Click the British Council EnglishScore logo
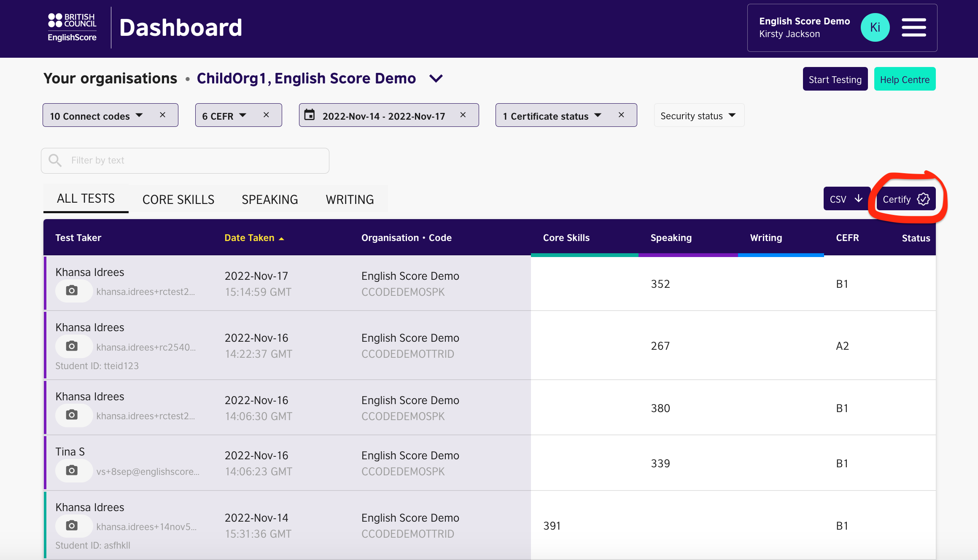 72,27
